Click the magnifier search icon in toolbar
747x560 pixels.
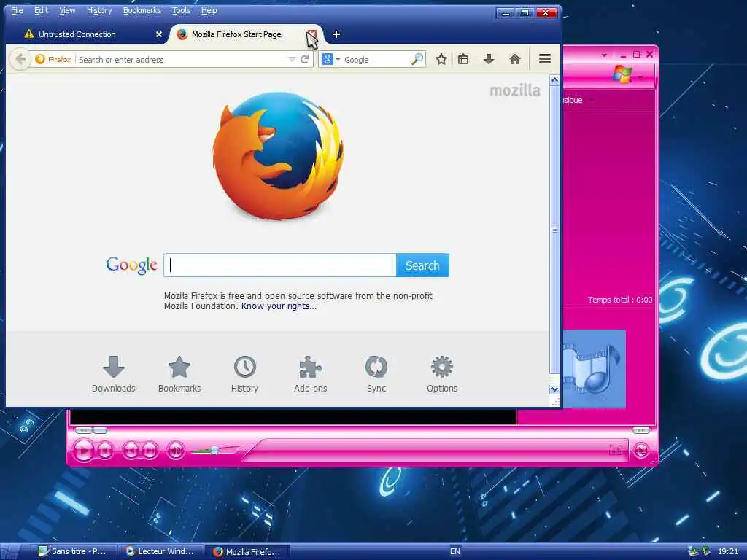pyautogui.click(x=417, y=60)
